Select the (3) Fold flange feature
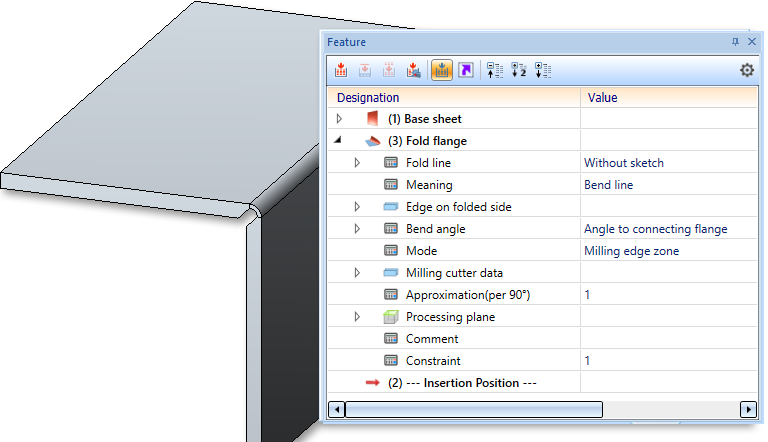 coord(427,141)
